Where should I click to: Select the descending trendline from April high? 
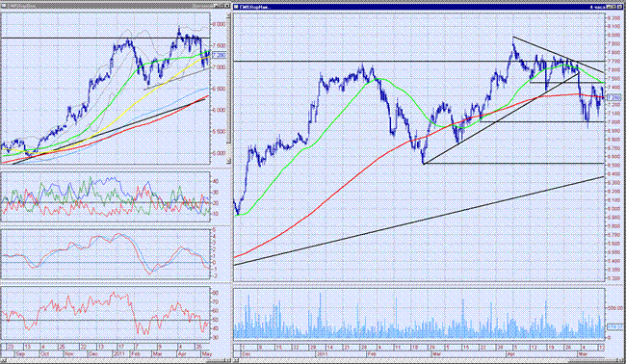point(559,55)
